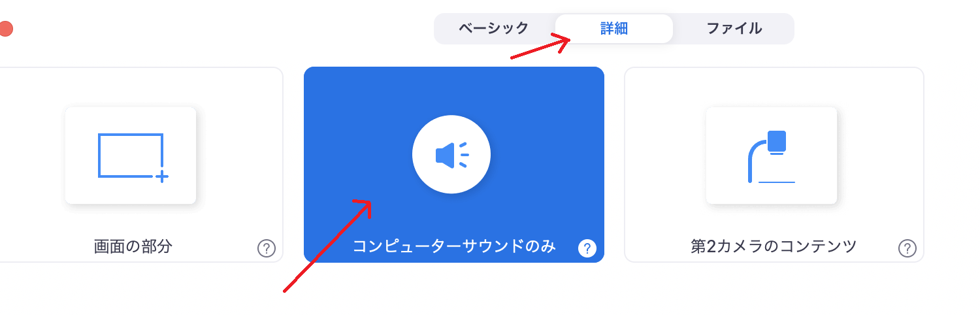980x315 pixels.
Task: Switch to the 詳細 tab
Action: pos(614,29)
